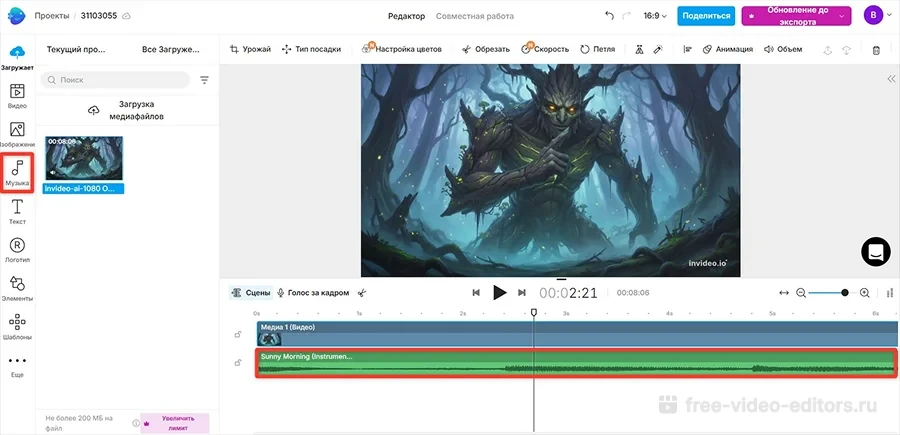Click the undo arrow in the header
The width and height of the screenshot is (900, 435).
point(610,16)
